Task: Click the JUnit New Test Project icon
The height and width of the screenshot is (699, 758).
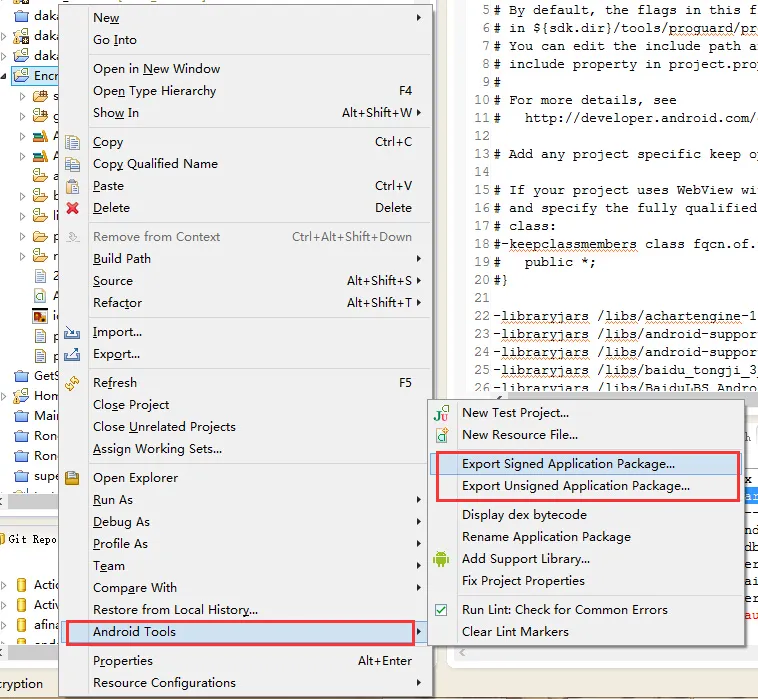Action: [x=441, y=413]
